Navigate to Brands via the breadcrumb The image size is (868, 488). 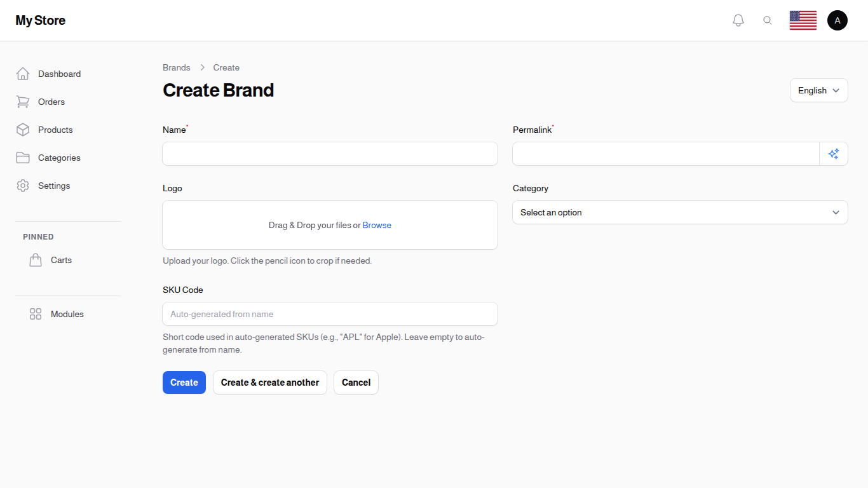(x=176, y=67)
